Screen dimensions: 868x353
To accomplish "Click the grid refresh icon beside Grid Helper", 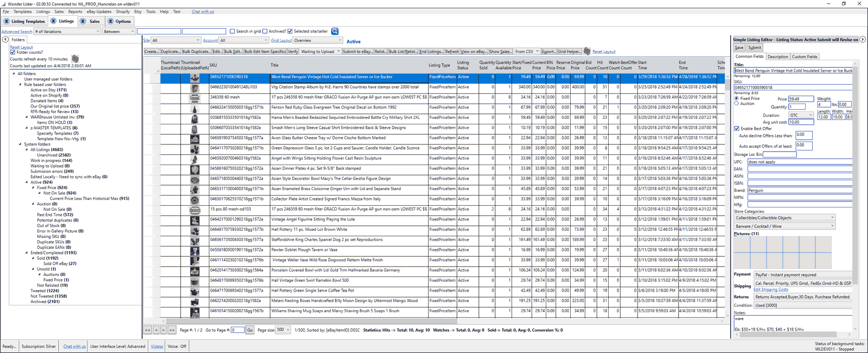I will coord(587,51).
